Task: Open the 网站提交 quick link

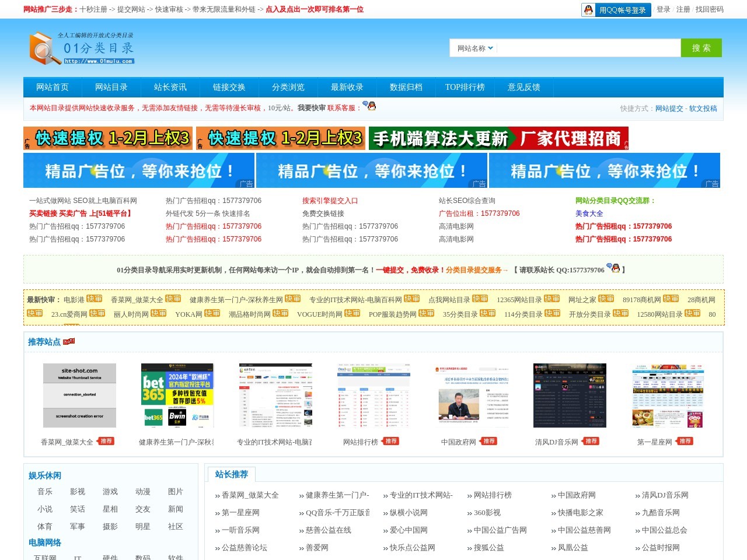Action: [x=669, y=108]
